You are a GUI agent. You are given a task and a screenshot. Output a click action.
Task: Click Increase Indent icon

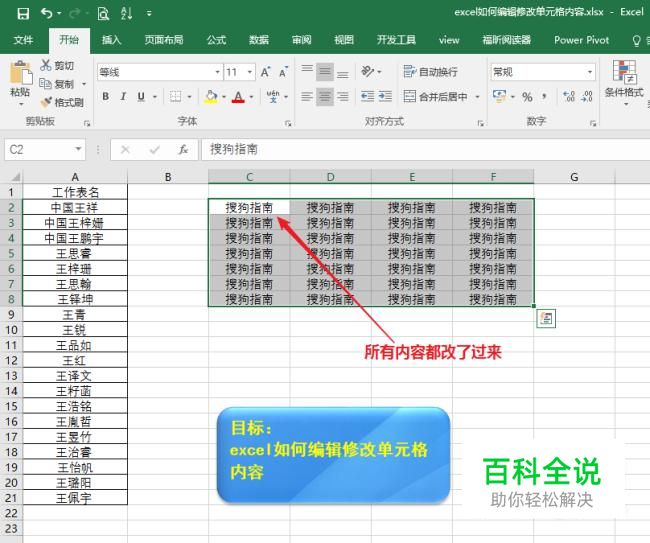(x=385, y=97)
